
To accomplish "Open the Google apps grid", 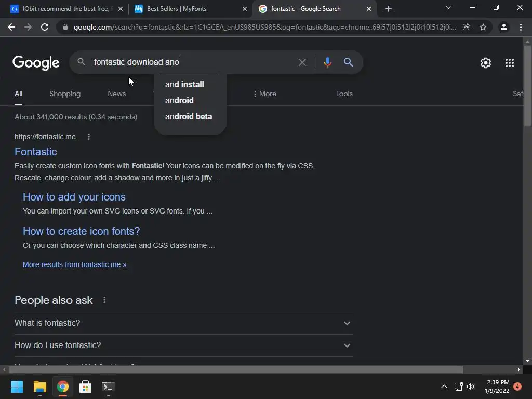I will 510,63.
